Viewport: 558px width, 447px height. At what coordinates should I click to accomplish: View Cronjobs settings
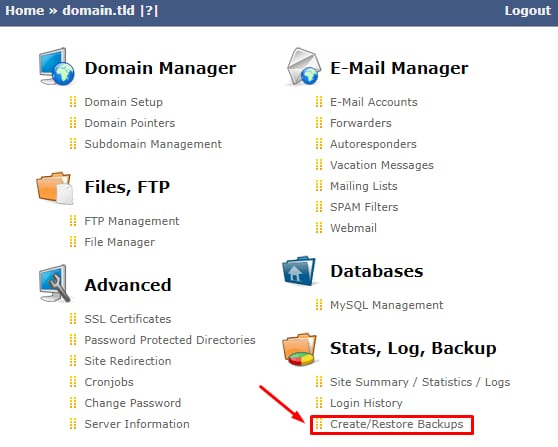pyautogui.click(x=109, y=382)
